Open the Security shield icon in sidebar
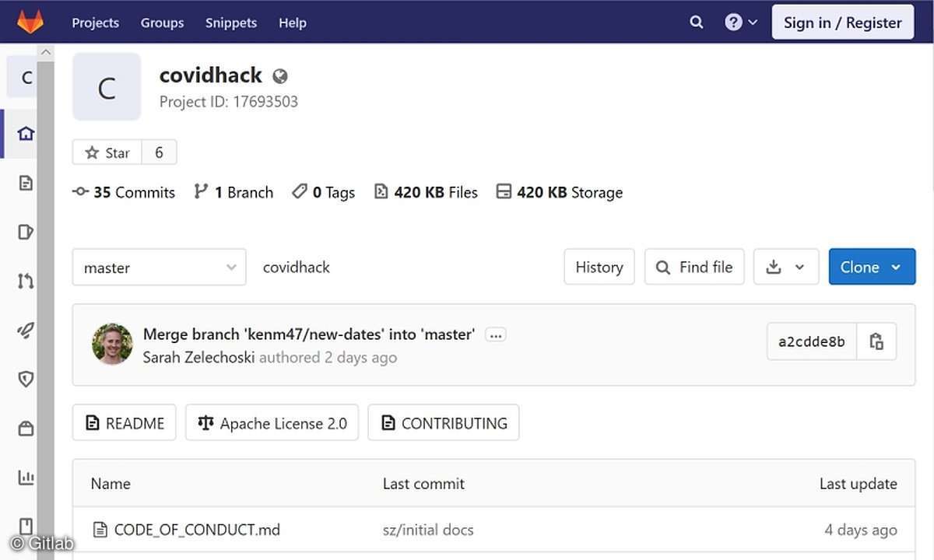The image size is (934, 560). pos(26,380)
